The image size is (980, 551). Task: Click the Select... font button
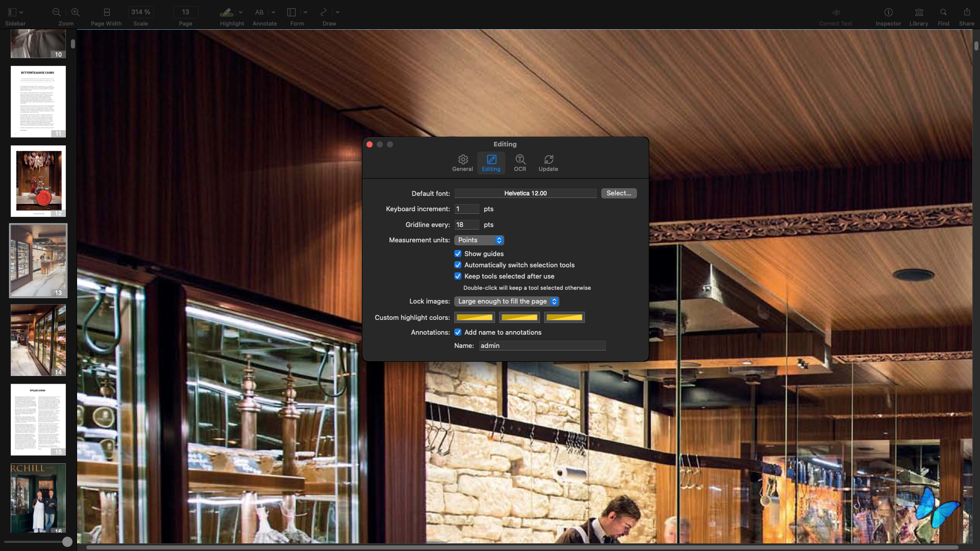(x=619, y=193)
